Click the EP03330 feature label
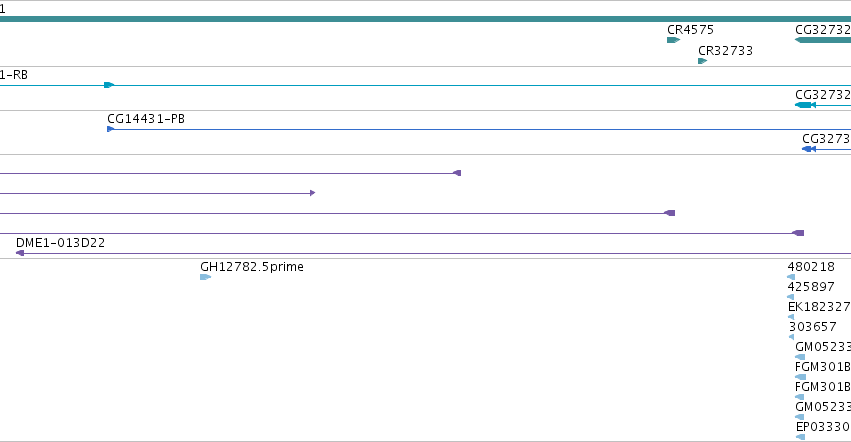This screenshot has width=851, height=442. (823, 427)
